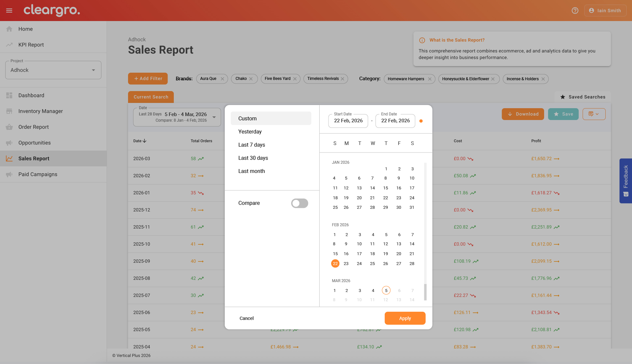This screenshot has width=632, height=364.
Task: Click the calendar scrollbar thumb
Action: (425, 292)
